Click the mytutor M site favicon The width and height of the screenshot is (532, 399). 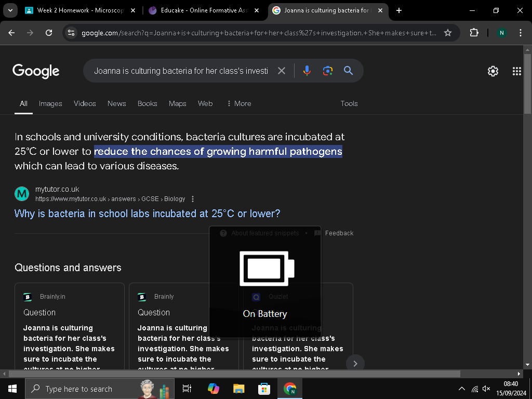tap(22, 194)
